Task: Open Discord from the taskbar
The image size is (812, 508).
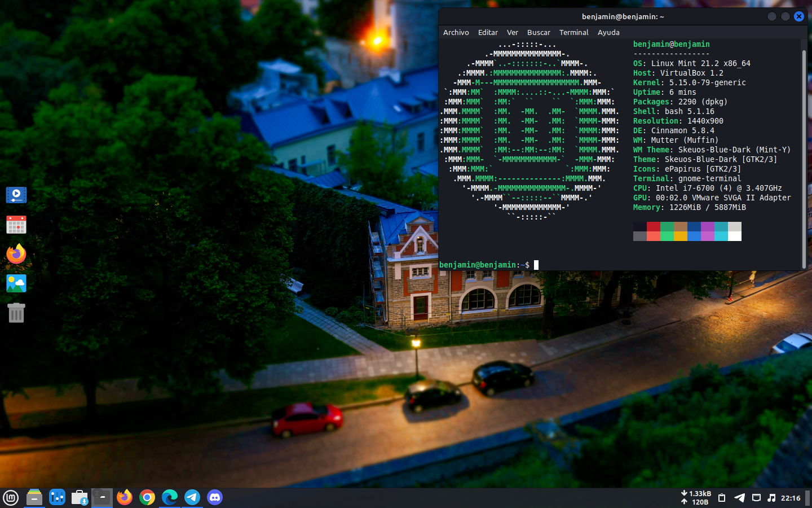Action: [x=215, y=497]
